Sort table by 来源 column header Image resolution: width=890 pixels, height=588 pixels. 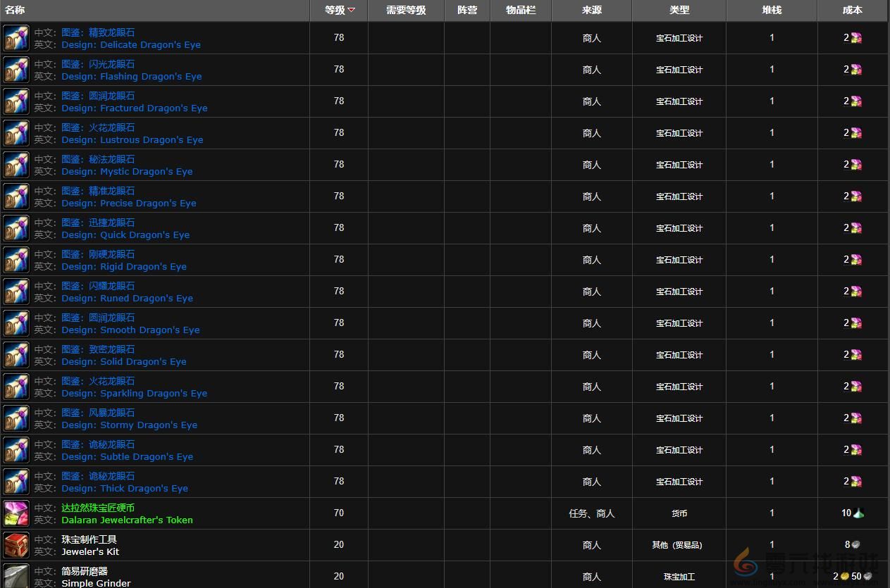tap(591, 11)
